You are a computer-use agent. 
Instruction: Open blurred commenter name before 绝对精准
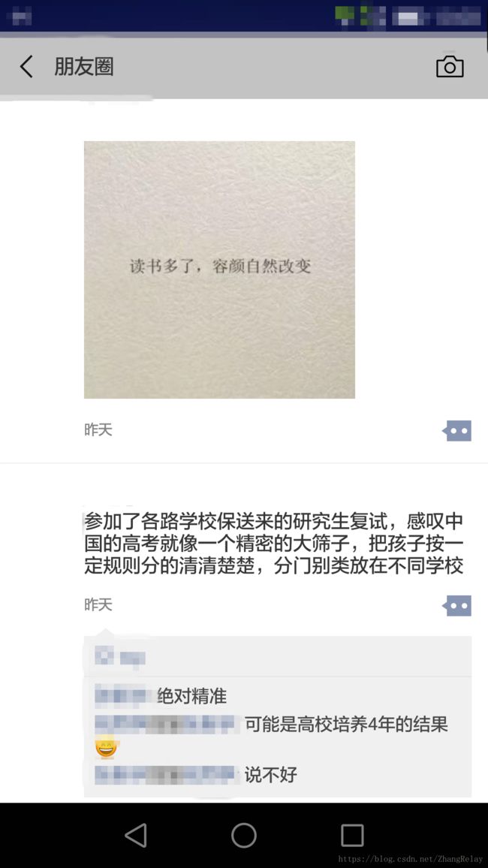click(x=123, y=696)
